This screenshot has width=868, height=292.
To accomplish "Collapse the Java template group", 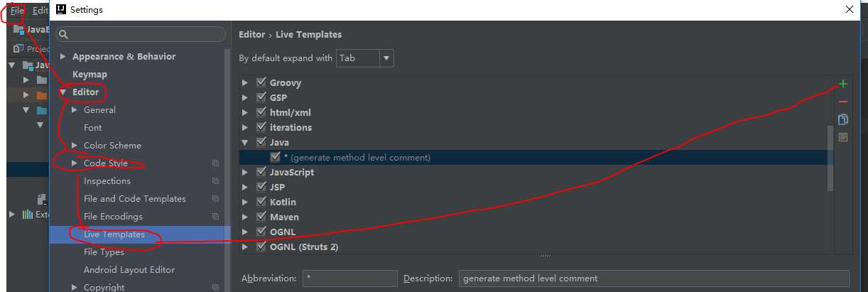I will click(x=245, y=142).
